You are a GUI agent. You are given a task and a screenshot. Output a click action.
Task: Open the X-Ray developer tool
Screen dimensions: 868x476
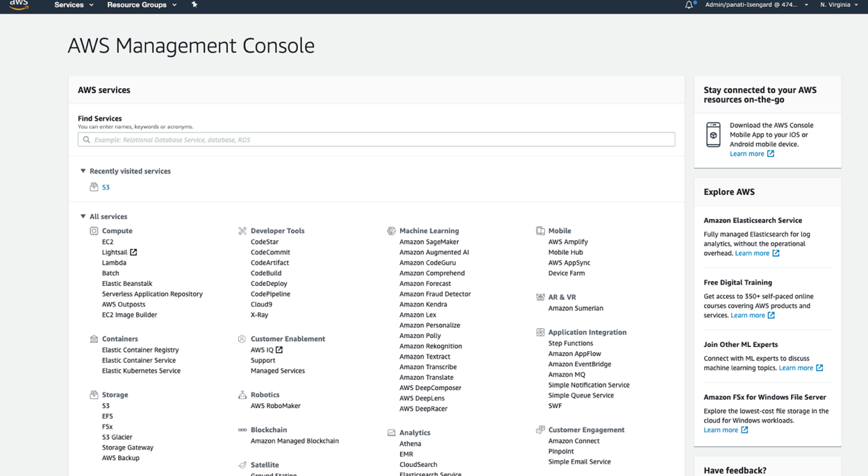click(259, 314)
